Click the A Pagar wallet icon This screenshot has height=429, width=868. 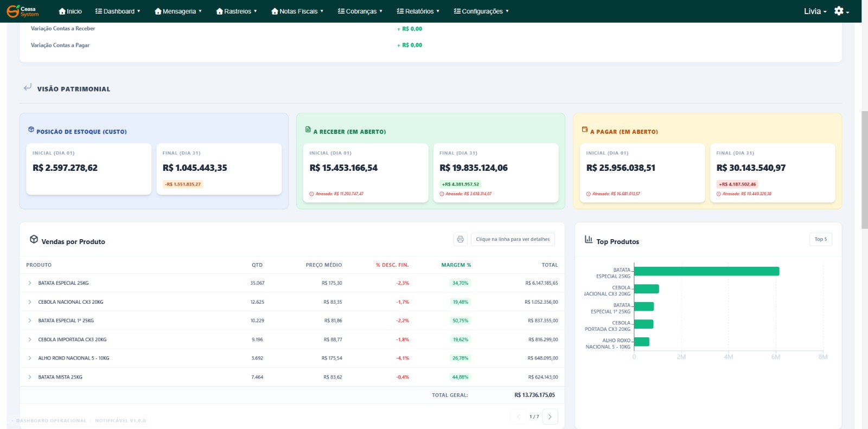pos(585,130)
